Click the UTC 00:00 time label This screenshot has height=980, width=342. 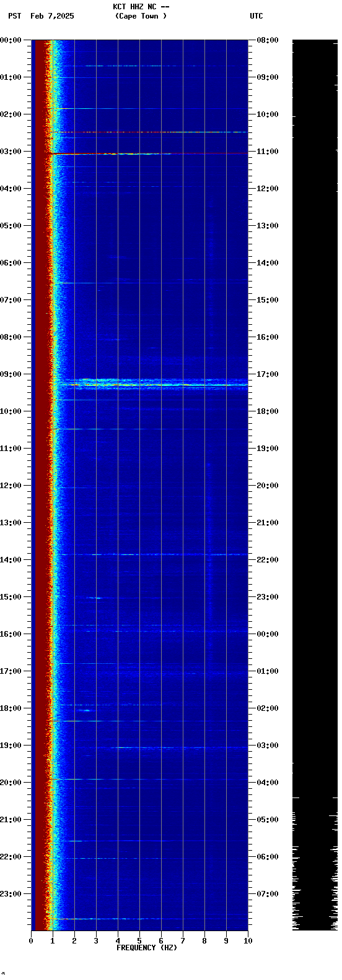268,634
